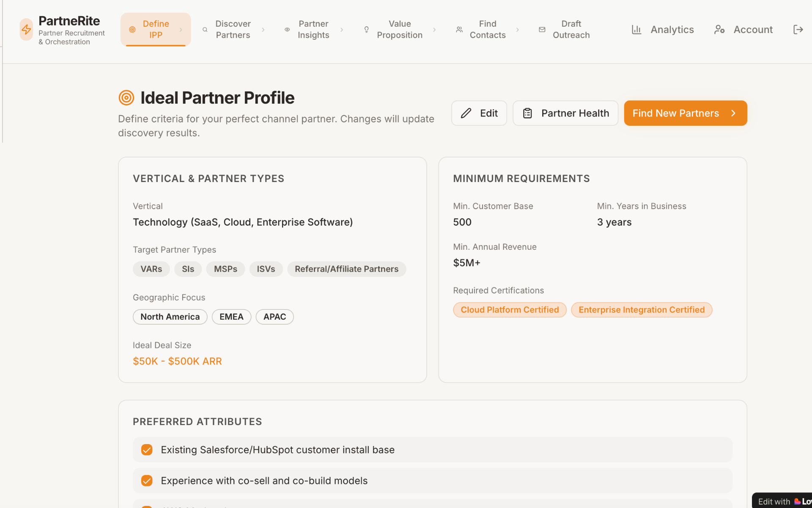Click the magnifier icon beside Discover Partners
Image resolution: width=812 pixels, height=508 pixels.
point(205,30)
